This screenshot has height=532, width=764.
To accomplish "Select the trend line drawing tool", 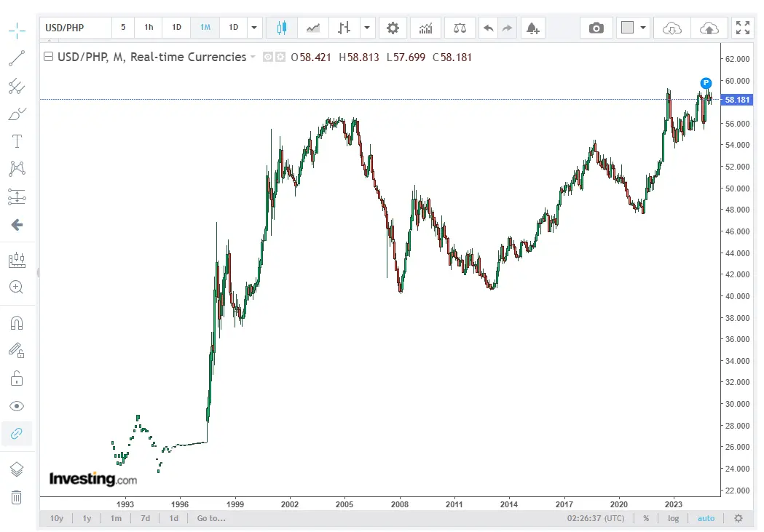I will coord(17,58).
